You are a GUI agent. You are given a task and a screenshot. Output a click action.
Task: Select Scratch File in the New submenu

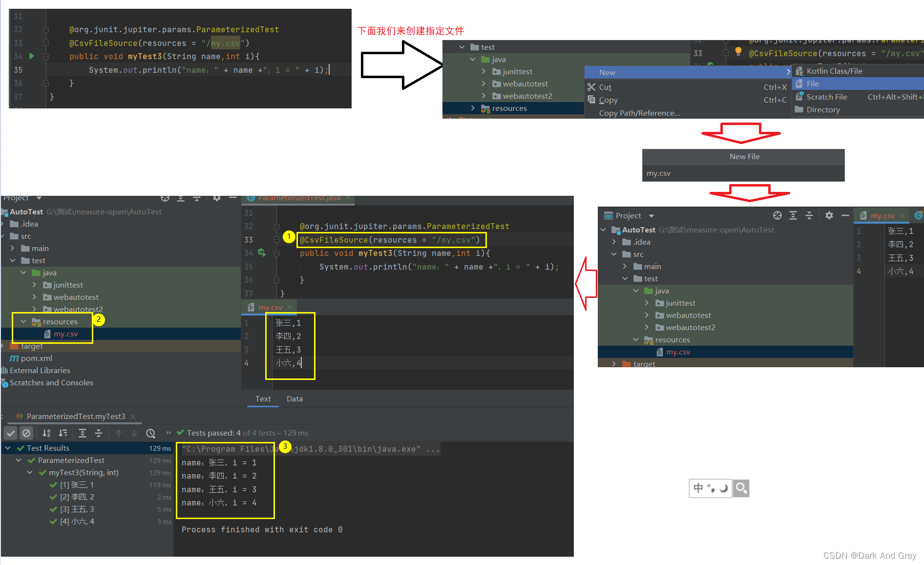(858, 97)
